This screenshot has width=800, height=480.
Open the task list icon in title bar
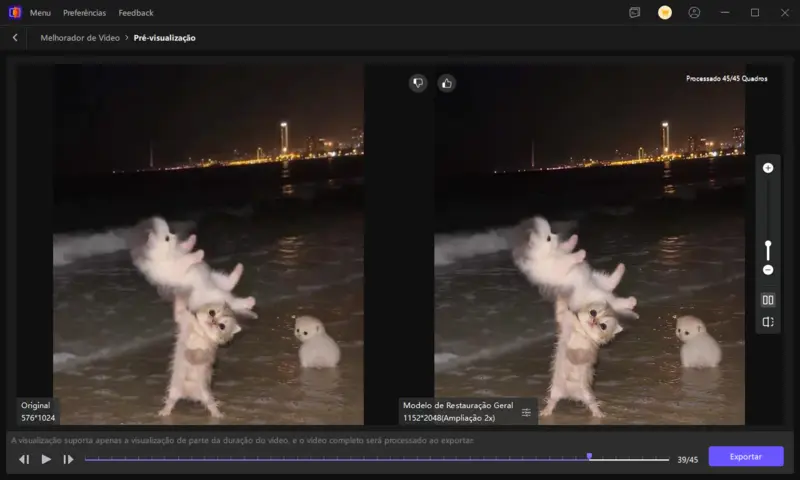coord(634,13)
